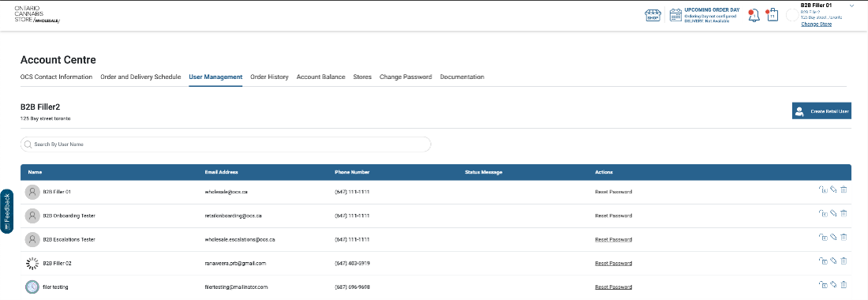Screen dimensions: 868x300
Task: Select email ranaweera.prb@gmail.com
Action: click(x=236, y=264)
